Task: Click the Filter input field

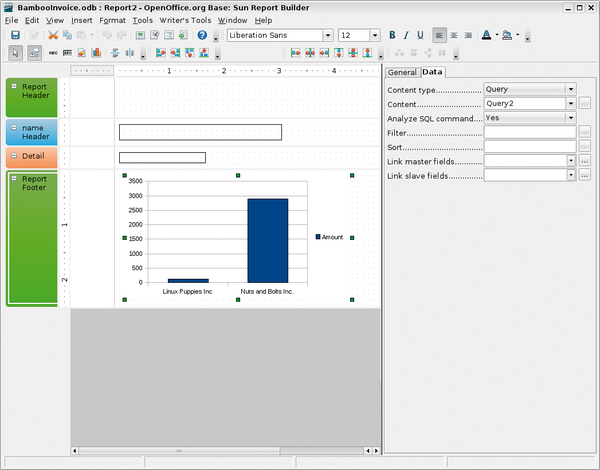Action: click(x=530, y=131)
